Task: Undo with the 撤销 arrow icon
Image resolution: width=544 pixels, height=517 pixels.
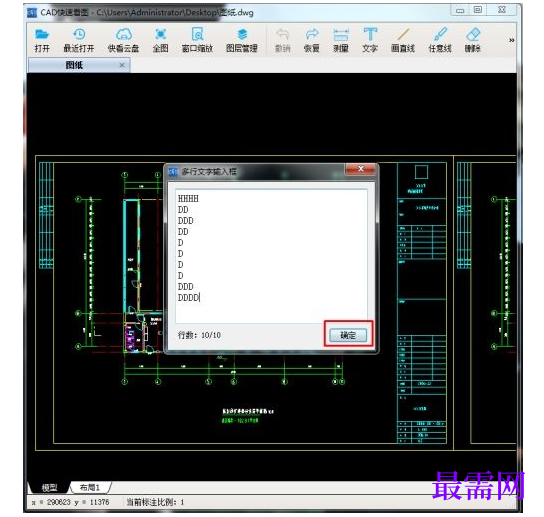Action: 282,41
